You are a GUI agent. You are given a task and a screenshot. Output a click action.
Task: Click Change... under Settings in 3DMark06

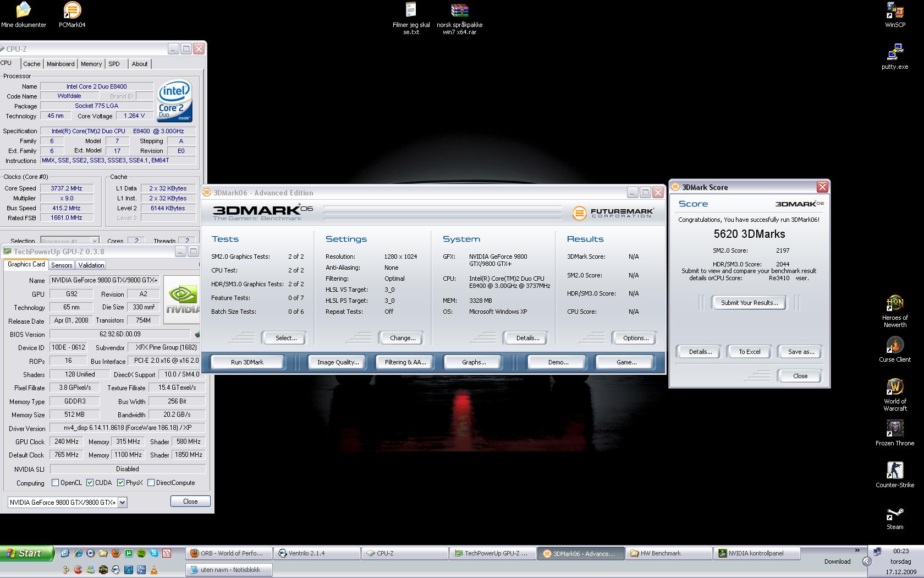tap(403, 338)
